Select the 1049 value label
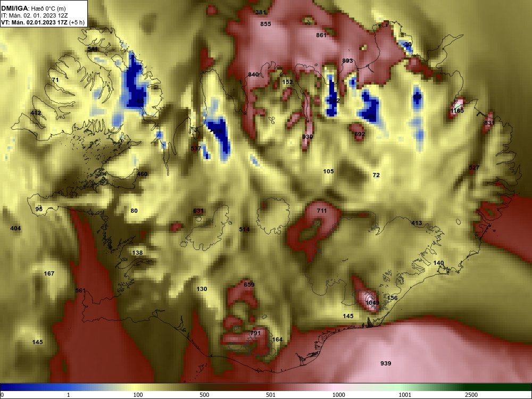 tap(372, 303)
